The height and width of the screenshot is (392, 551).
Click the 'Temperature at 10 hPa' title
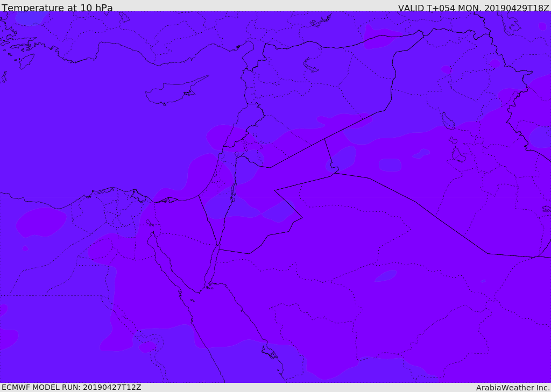(57, 8)
